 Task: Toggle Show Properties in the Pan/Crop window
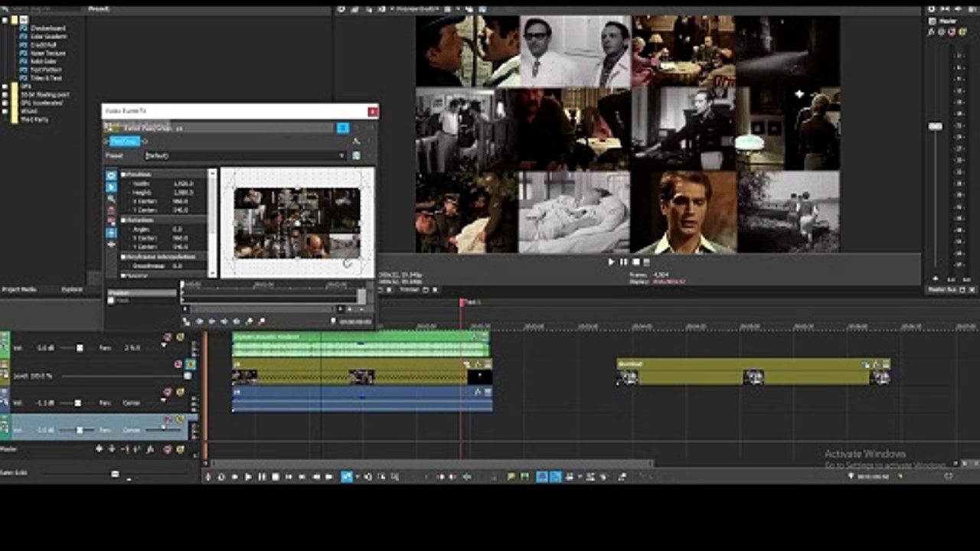tap(111, 176)
